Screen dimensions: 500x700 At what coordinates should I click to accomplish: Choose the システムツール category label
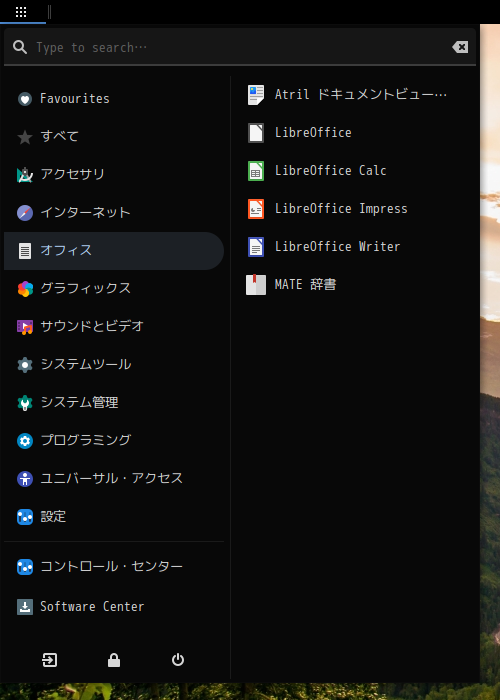[86, 364]
